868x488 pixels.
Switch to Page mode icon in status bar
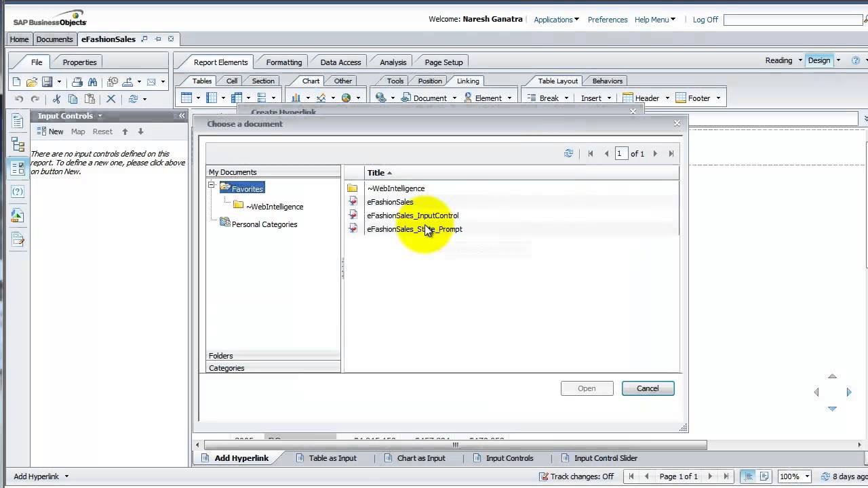click(x=764, y=476)
